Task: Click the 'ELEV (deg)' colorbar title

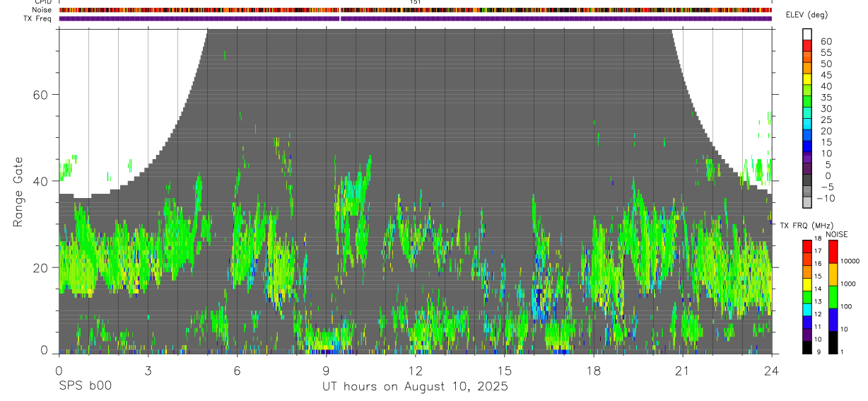Action: [807, 15]
